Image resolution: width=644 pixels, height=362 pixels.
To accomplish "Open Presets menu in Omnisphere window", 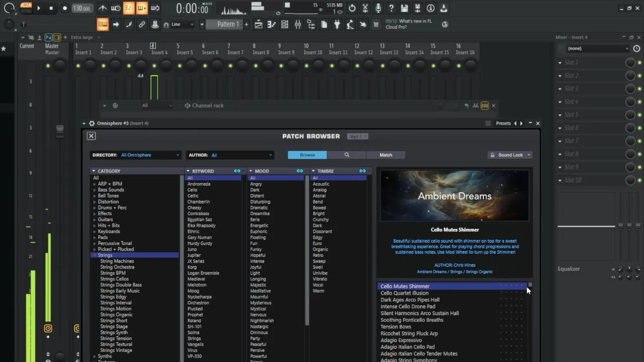I will click(x=504, y=123).
